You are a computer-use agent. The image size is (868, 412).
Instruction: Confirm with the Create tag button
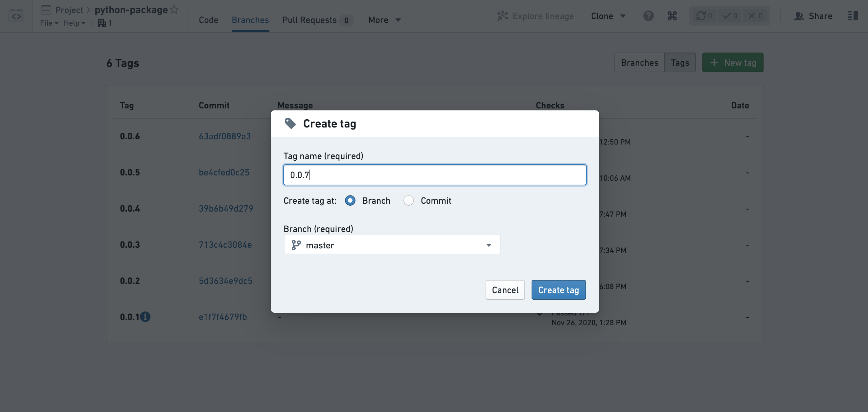click(558, 290)
